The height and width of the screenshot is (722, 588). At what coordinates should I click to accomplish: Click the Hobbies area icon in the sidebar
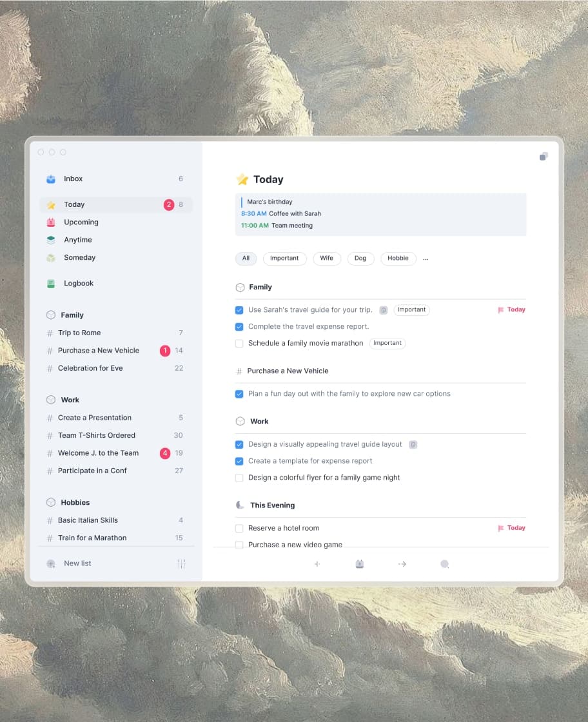(51, 503)
